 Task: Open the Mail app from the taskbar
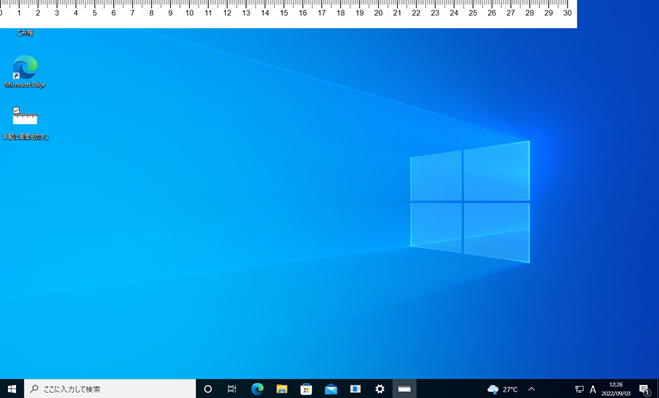tap(331, 389)
